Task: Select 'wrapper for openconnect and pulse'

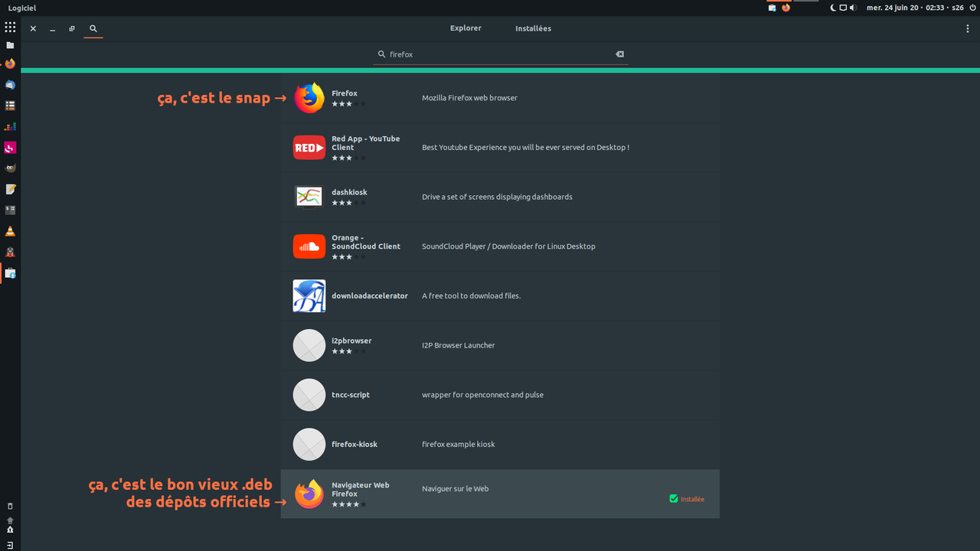Action: coord(482,395)
